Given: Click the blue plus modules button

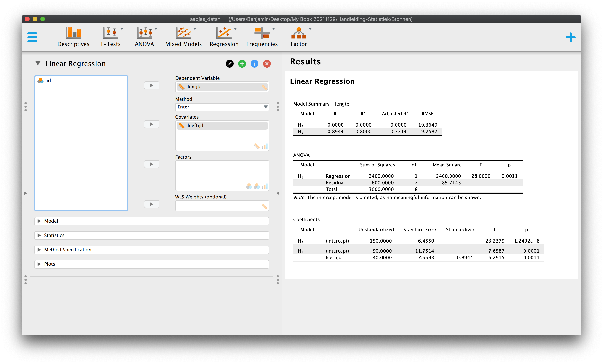Looking at the screenshot, I should 570,37.
